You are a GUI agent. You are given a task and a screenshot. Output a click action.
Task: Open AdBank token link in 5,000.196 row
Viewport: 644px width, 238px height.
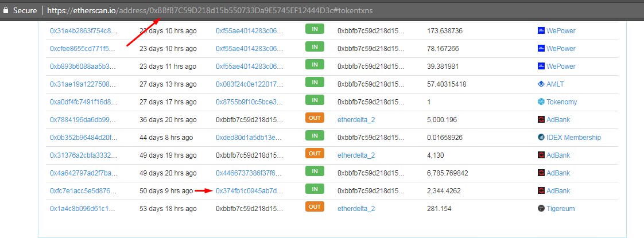(558, 120)
